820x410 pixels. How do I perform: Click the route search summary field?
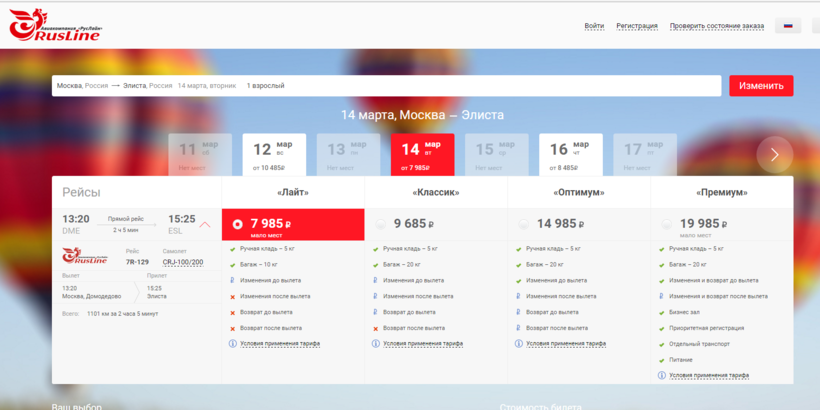[x=386, y=86]
